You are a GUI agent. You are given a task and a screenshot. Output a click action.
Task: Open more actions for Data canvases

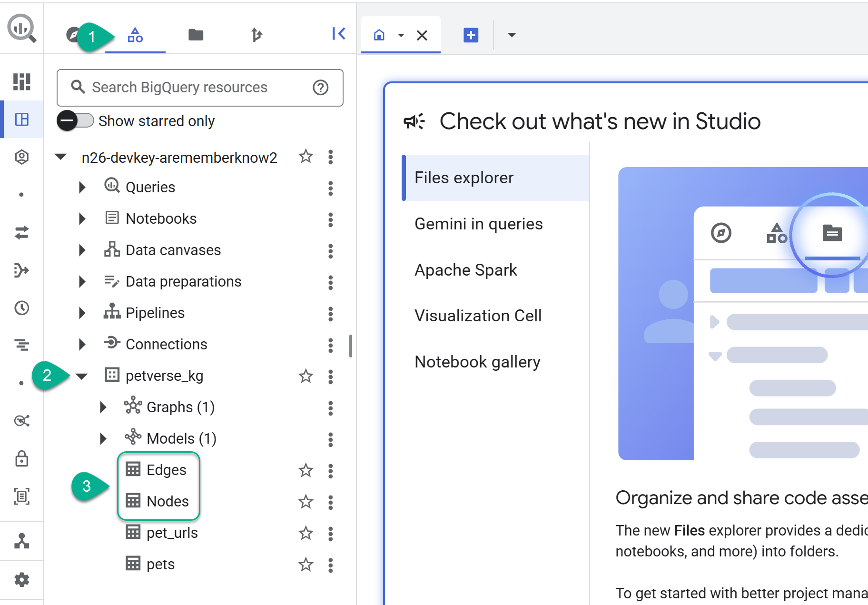(330, 251)
